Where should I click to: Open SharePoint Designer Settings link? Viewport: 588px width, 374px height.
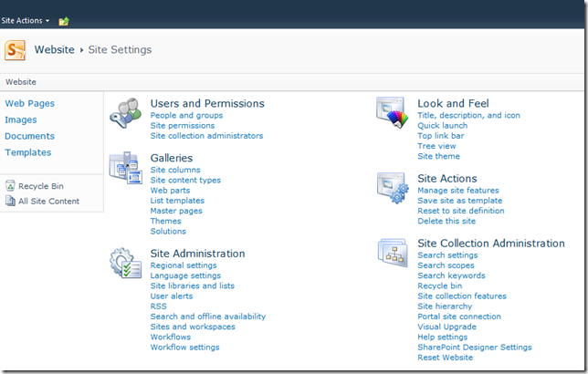(x=475, y=347)
